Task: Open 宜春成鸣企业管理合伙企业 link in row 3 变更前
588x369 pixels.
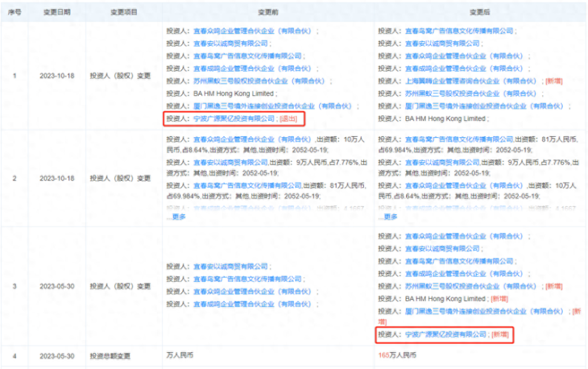Action: click(x=253, y=304)
